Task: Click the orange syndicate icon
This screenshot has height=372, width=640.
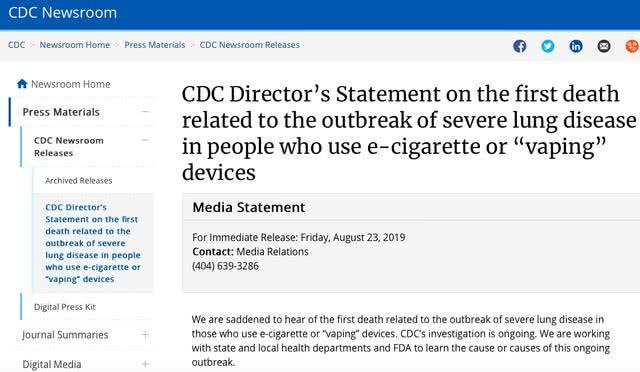Action: pos(632,46)
